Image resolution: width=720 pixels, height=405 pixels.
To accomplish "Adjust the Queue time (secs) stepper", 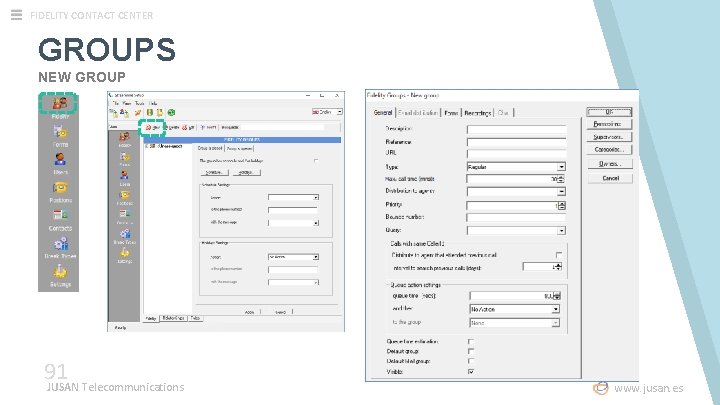I will click(557, 296).
